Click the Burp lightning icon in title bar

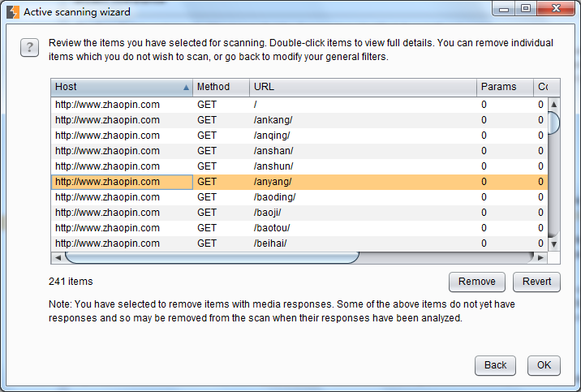[x=13, y=12]
